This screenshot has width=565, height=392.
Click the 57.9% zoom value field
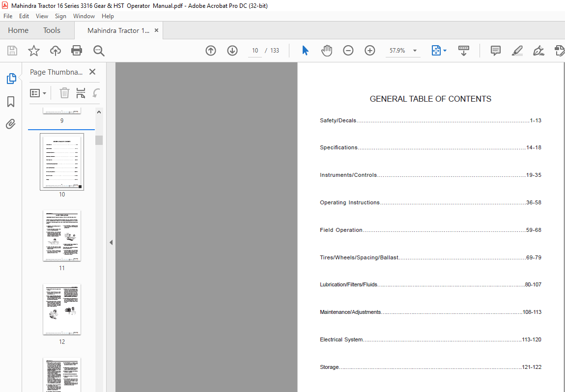click(x=397, y=51)
